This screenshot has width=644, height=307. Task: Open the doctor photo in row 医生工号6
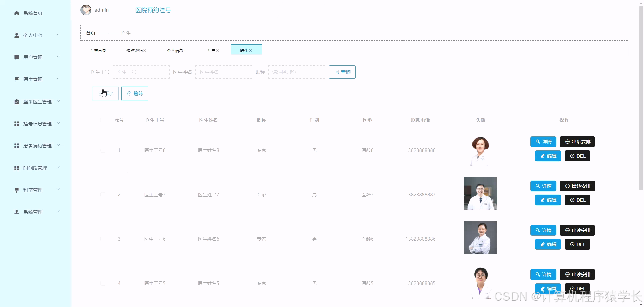pyautogui.click(x=481, y=238)
